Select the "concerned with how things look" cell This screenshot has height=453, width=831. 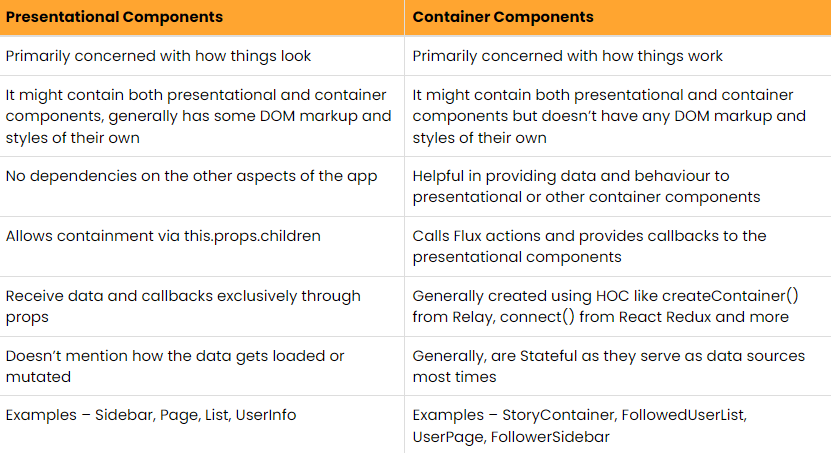[158, 57]
